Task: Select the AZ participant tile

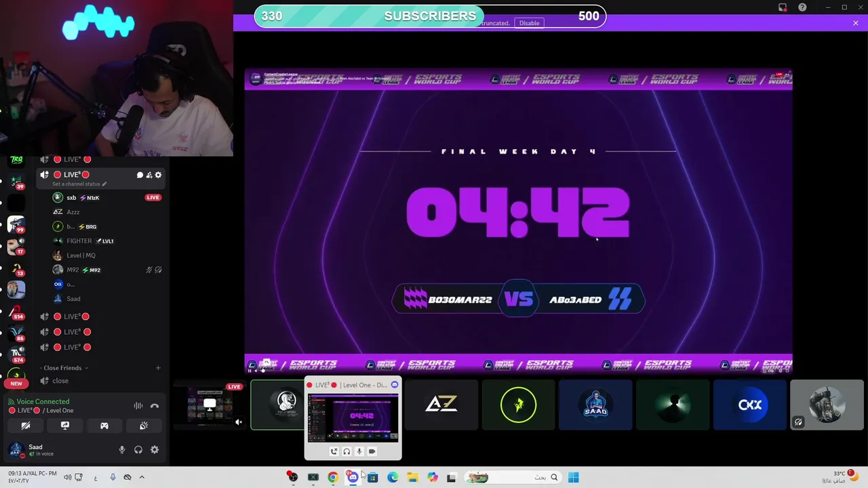Action: click(x=441, y=405)
